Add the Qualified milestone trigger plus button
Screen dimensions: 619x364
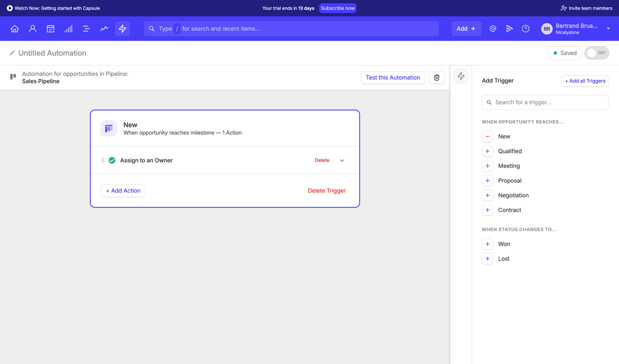point(487,151)
